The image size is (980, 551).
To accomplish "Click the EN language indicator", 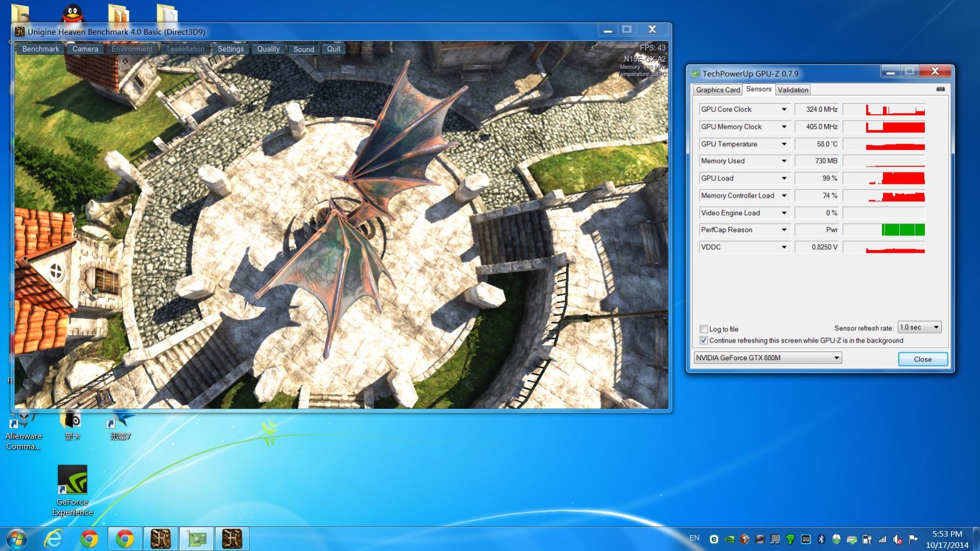I will pos(695,538).
